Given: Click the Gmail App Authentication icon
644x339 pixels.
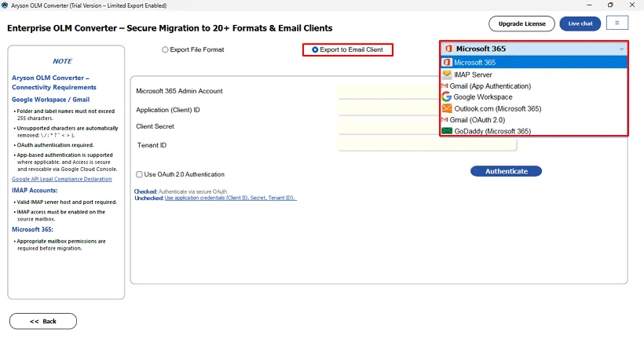Looking at the screenshot, I should tap(445, 86).
